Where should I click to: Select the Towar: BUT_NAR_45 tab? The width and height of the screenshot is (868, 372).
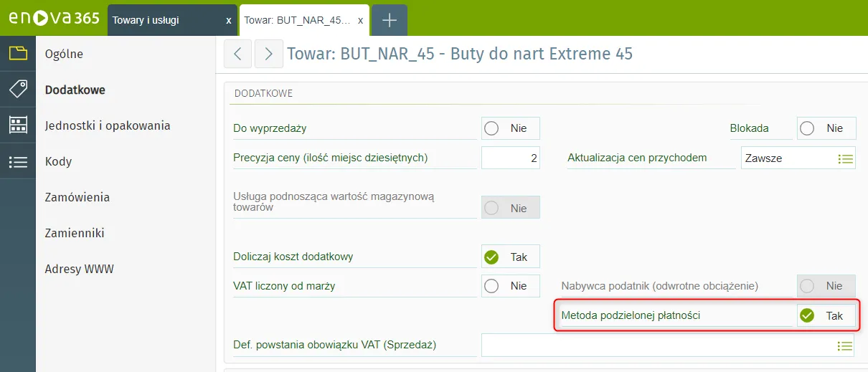[x=304, y=20]
